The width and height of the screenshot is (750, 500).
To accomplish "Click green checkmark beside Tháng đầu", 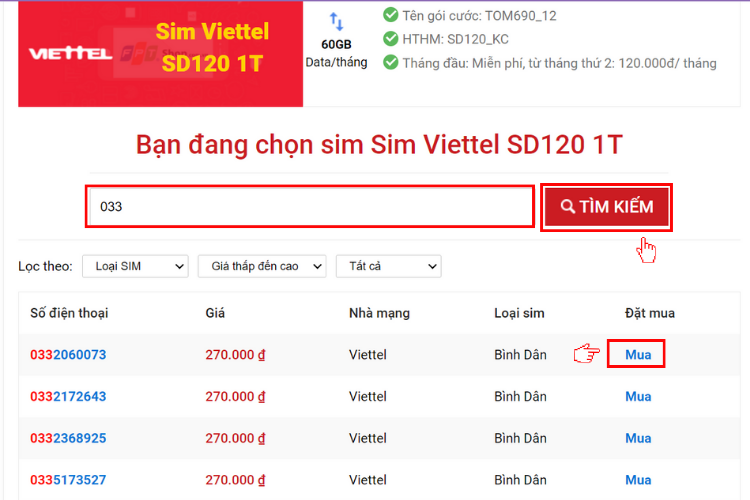I will coord(390,62).
